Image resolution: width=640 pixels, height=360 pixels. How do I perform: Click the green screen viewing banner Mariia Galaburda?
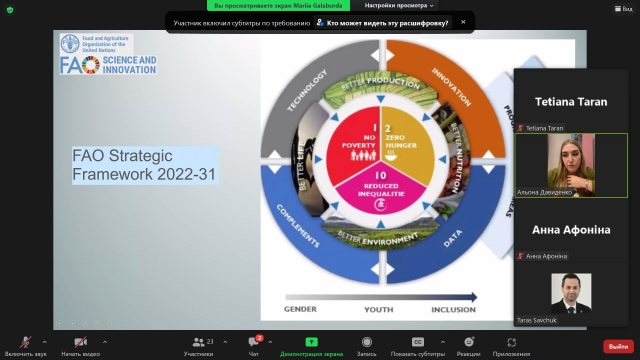278,5
